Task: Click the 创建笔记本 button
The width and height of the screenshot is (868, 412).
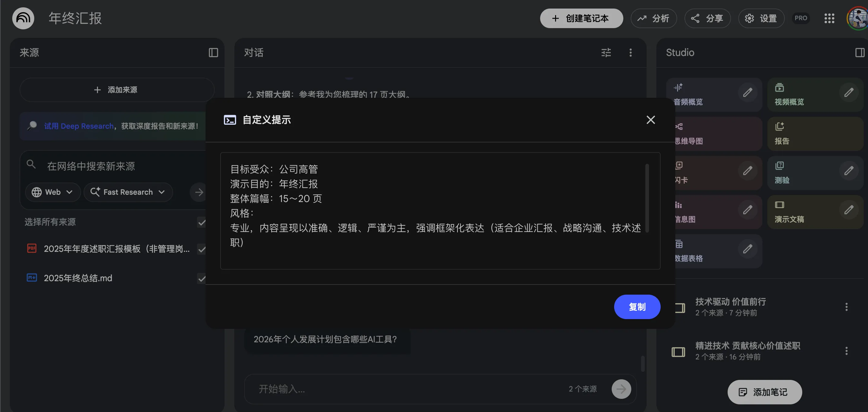Action: 581,18
